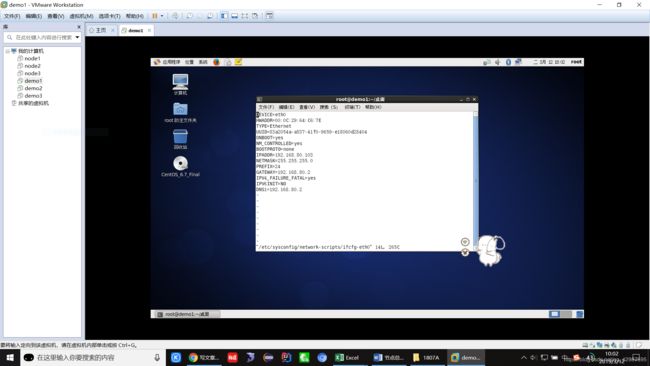The width and height of the screenshot is (650, 366).
Task: Click the workspace switcher in CentOS bottom panel
Action: pyautogui.click(x=560, y=314)
